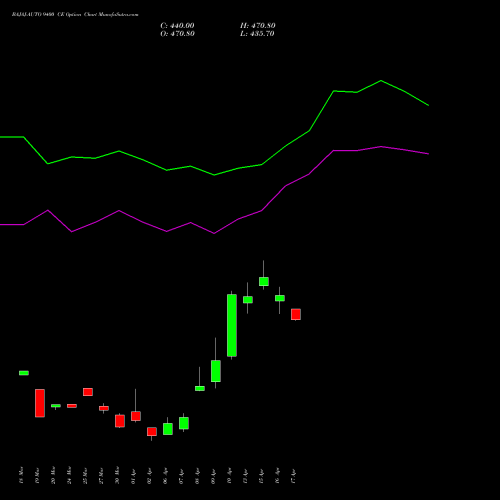
Task: Click the red candle with long wick for 01 Apr
Action: 136,416
